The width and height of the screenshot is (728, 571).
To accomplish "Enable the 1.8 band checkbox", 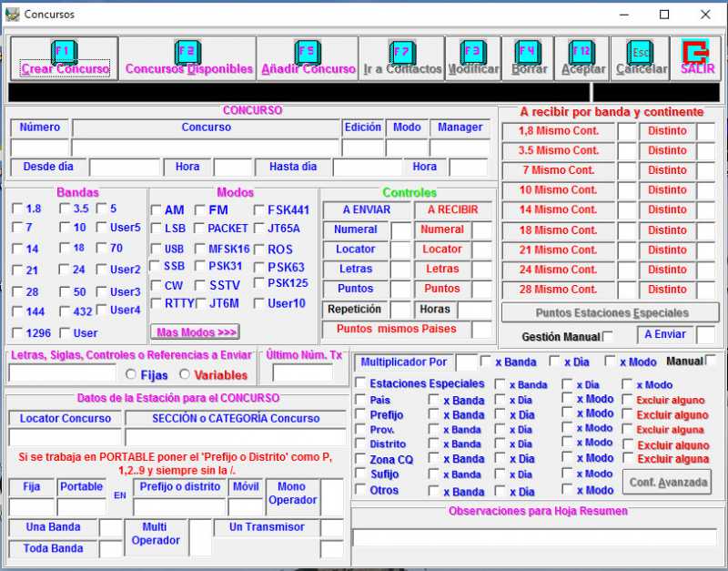I will (x=18, y=209).
